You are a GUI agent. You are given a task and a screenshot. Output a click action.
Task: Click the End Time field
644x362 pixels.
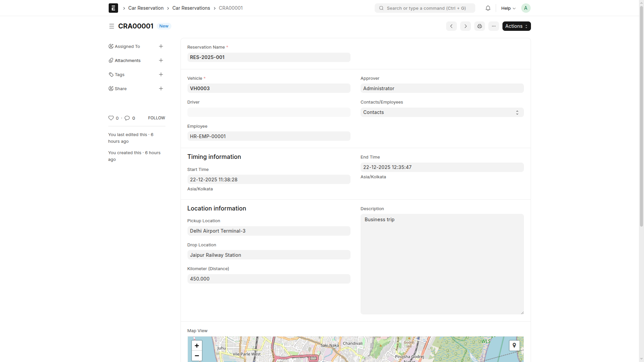pos(442,167)
